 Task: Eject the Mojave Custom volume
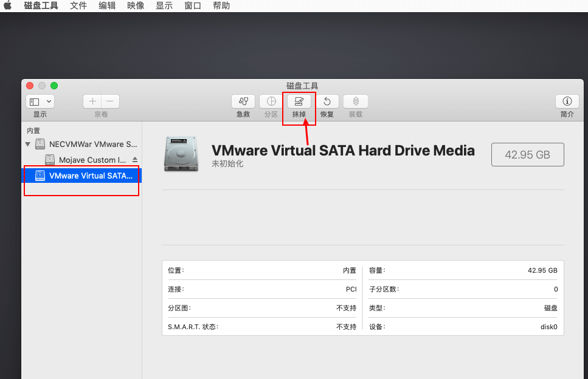[x=134, y=160]
